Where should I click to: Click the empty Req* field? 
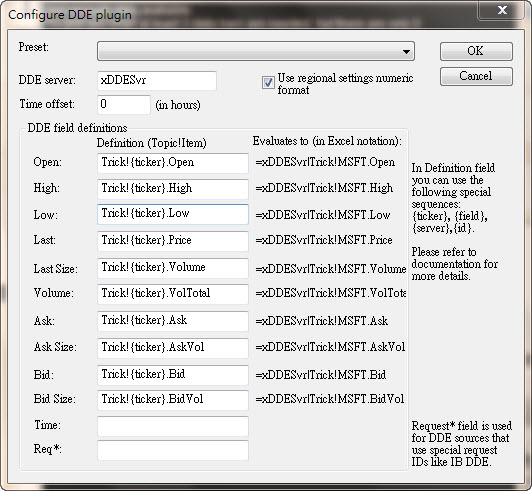[173, 450]
